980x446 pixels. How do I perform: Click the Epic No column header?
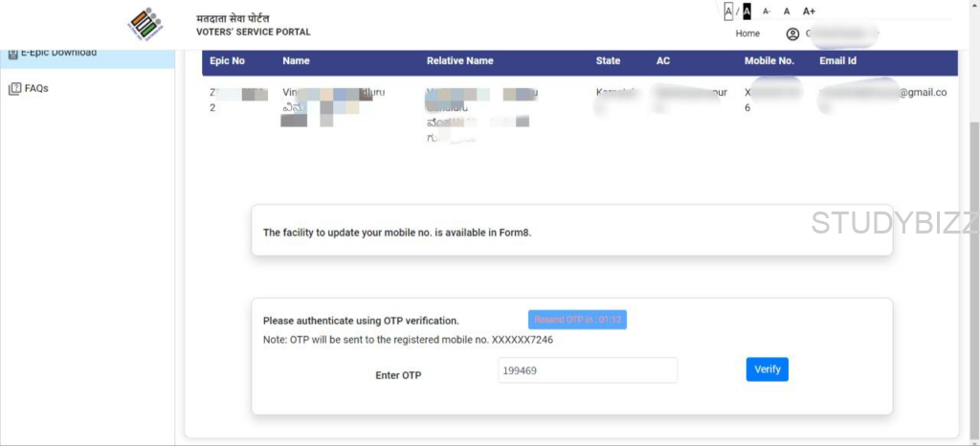pos(227,61)
